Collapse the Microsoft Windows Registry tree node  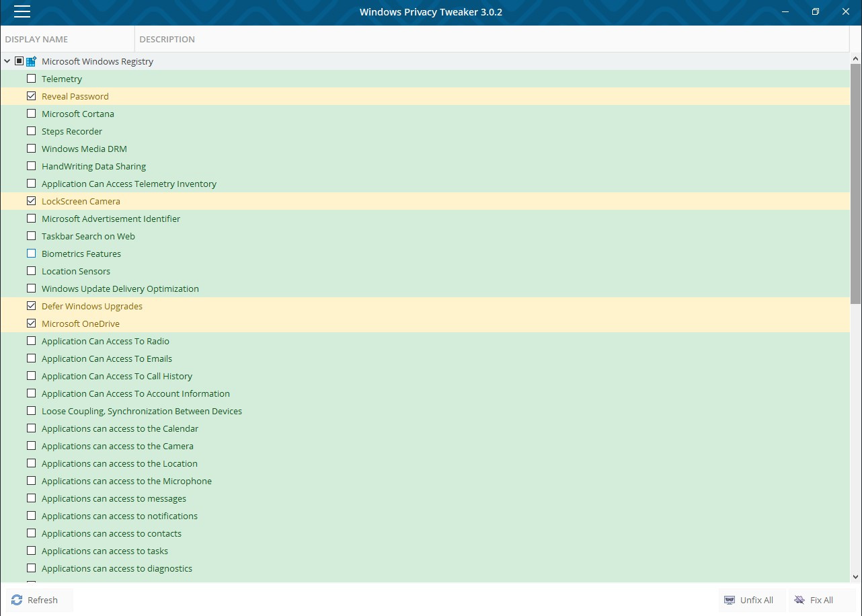7,61
